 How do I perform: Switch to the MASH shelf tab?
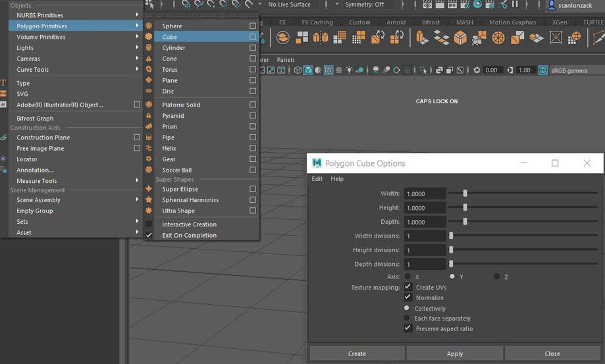pos(465,22)
